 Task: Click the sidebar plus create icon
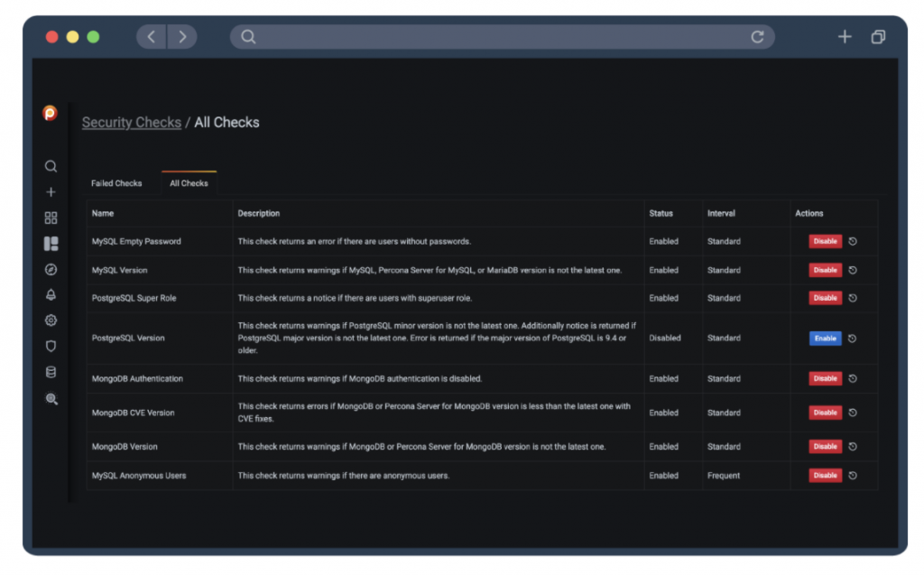(51, 192)
